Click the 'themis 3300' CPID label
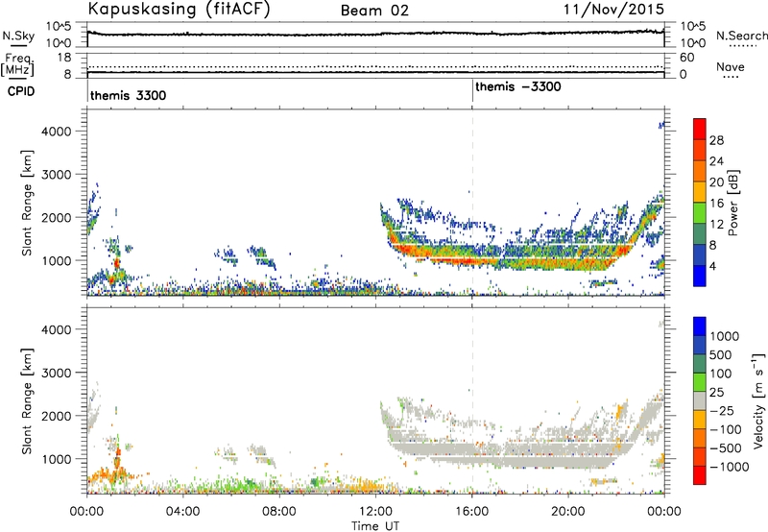Image resolution: width=768 pixels, height=532 pixels. (x=128, y=95)
